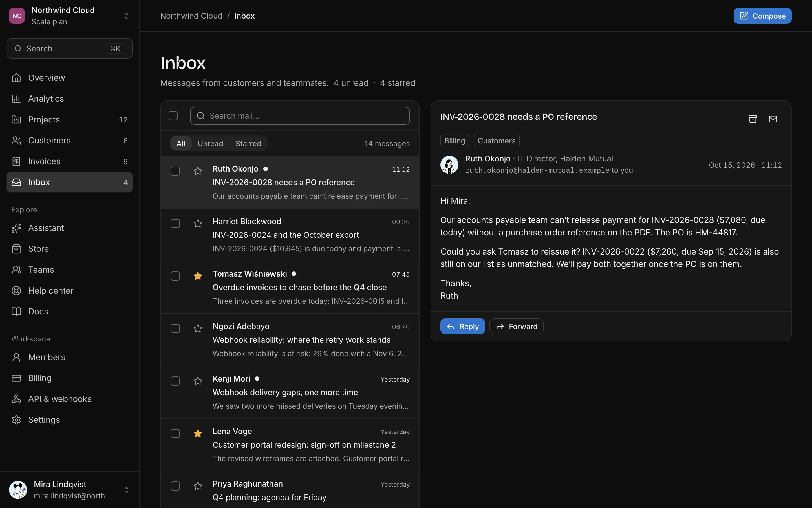
Task: Open API & webhooks
Action: click(x=70, y=399)
